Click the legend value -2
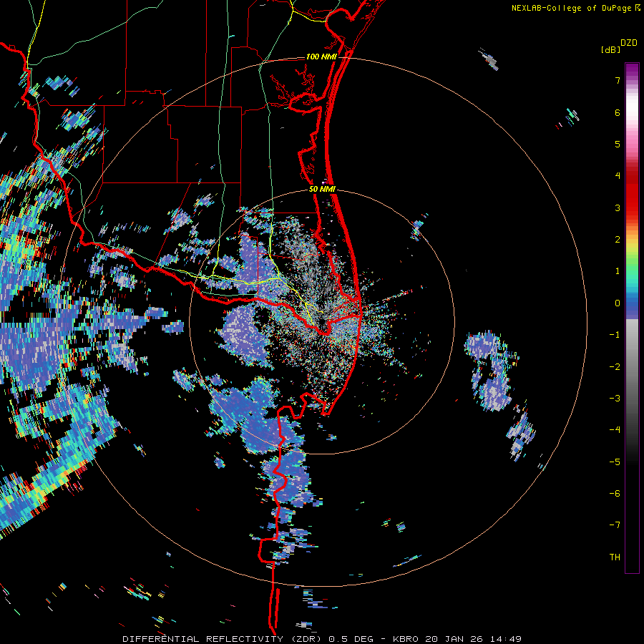644x644 pixels. point(615,367)
